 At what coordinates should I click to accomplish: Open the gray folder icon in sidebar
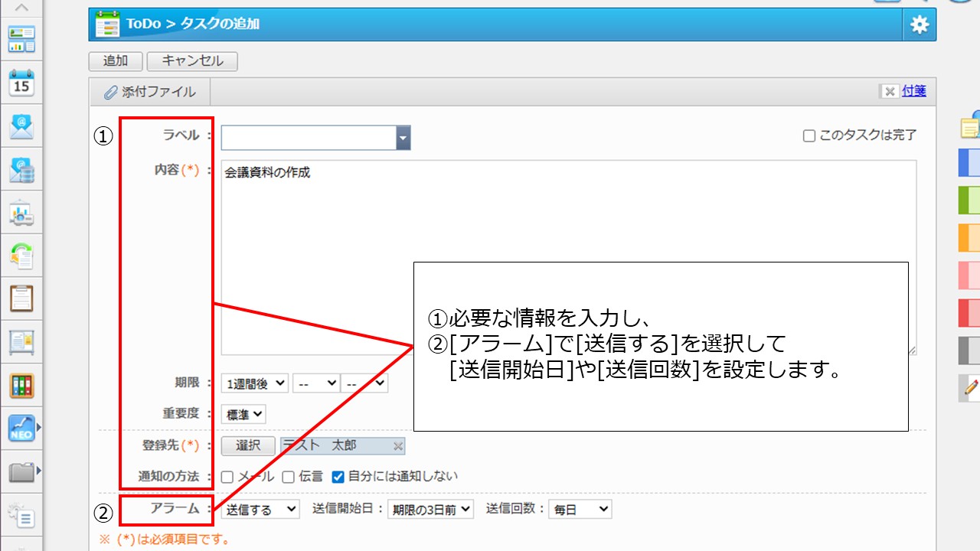coord(21,472)
